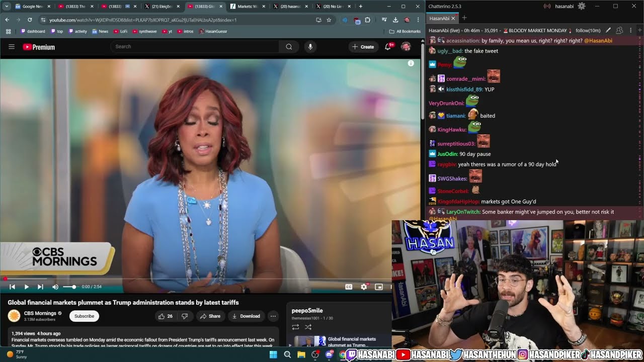644x362 pixels.
Task: Download the video
Action: coord(246,316)
